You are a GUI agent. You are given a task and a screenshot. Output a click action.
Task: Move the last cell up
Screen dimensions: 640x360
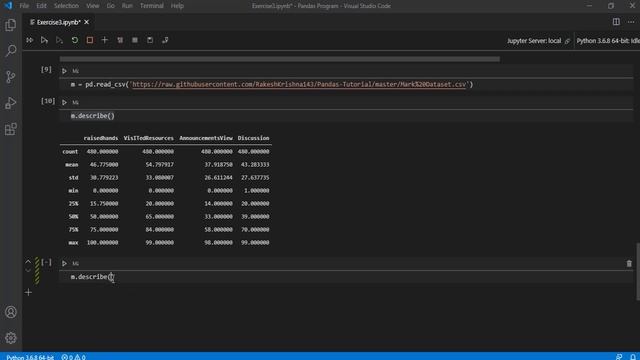[x=28, y=261]
